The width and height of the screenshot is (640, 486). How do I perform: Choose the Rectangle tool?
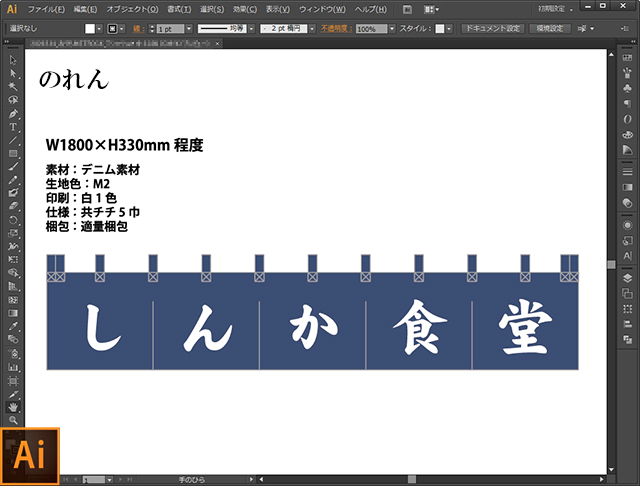[x=13, y=153]
